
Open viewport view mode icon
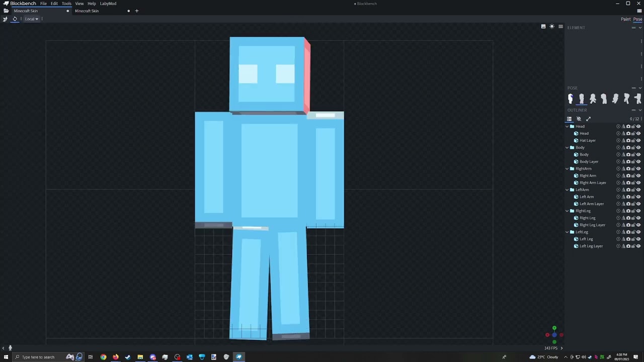click(x=543, y=27)
